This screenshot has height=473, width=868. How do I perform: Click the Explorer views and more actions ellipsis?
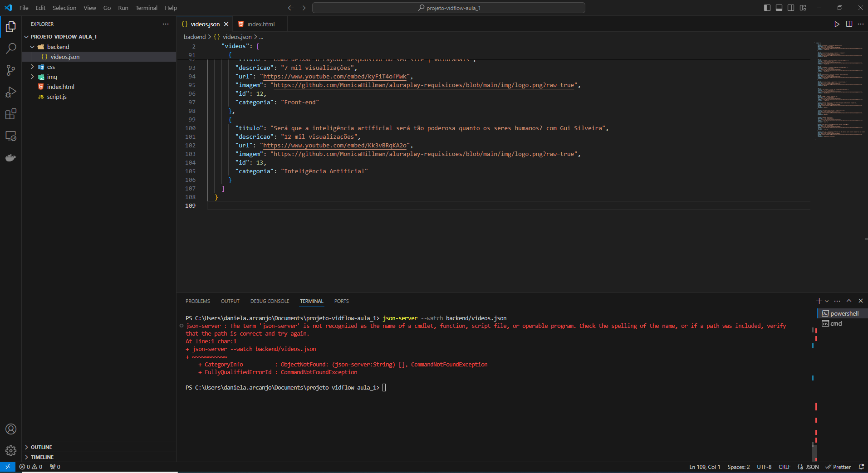166,24
